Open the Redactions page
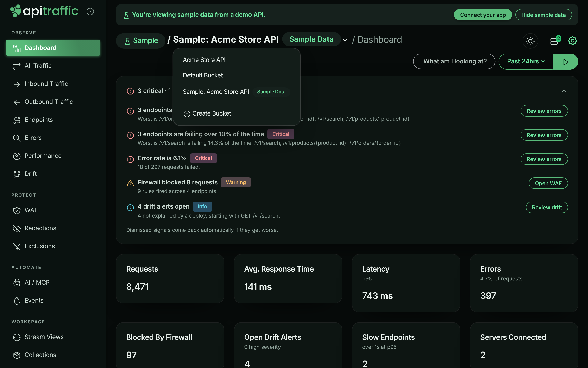This screenshot has width=588, height=368. (53, 228)
